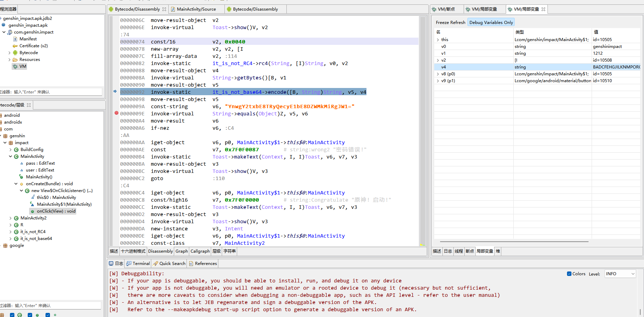Click the Quick Search key icon
This screenshot has width=644, height=317.
(155, 264)
